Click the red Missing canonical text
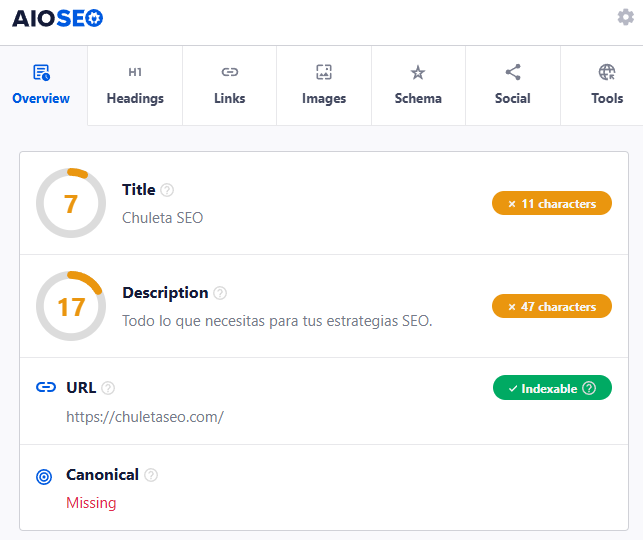The image size is (643, 540). pyautogui.click(x=91, y=503)
